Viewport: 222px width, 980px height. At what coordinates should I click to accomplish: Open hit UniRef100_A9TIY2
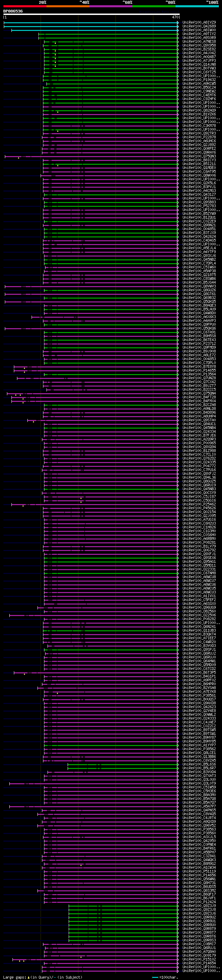coord(199,34)
